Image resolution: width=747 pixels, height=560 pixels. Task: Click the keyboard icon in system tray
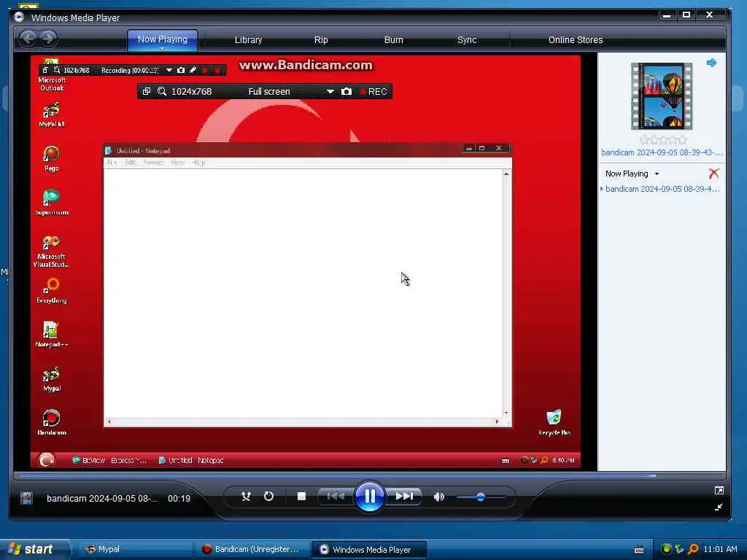(x=639, y=550)
